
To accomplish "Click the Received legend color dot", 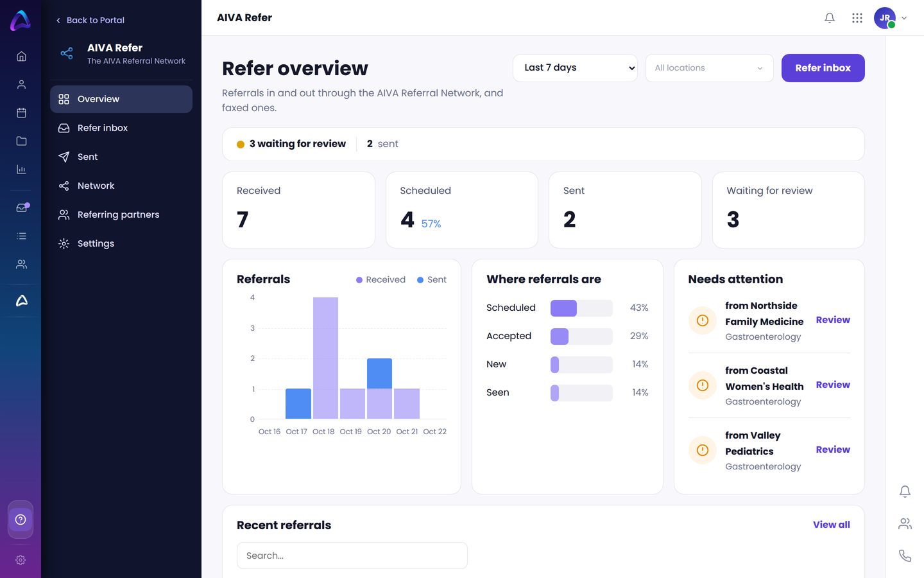I will tap(359, 280).
